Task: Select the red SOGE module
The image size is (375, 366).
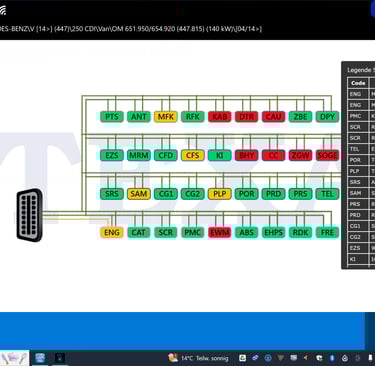Action: (327, 155)
